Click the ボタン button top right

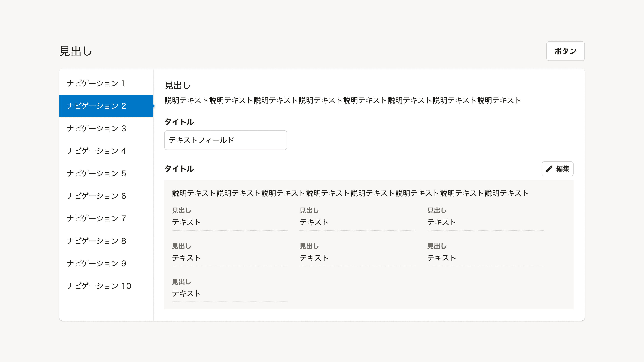[566, 51]
